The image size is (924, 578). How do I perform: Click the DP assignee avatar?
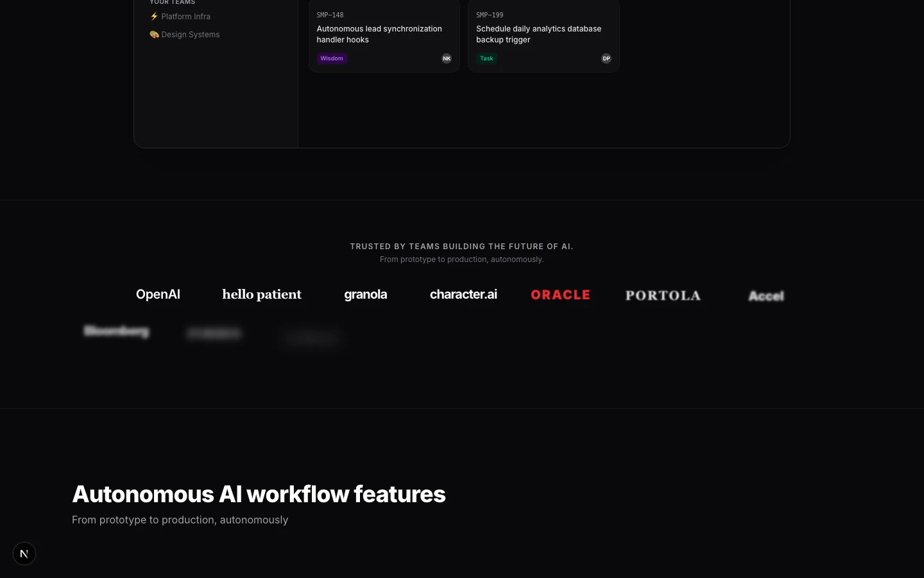pyautogui.click(x=606, y=58)
